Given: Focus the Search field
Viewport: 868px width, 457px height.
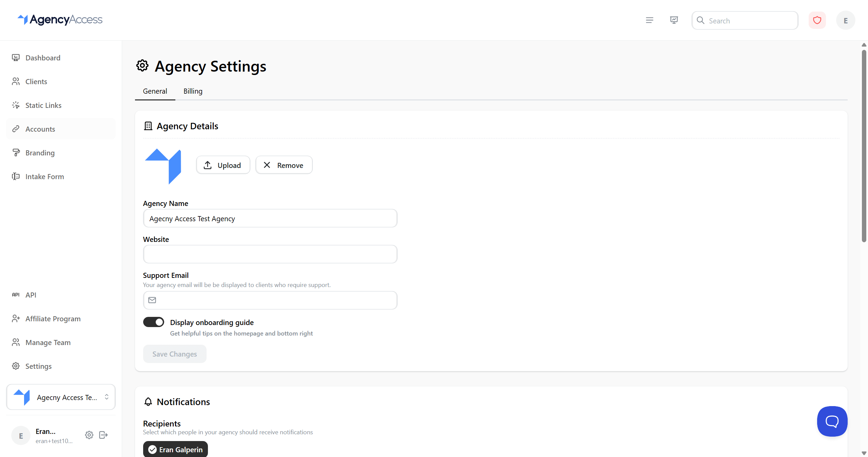Looking at the screenshot, I should (x=745, y=20).
